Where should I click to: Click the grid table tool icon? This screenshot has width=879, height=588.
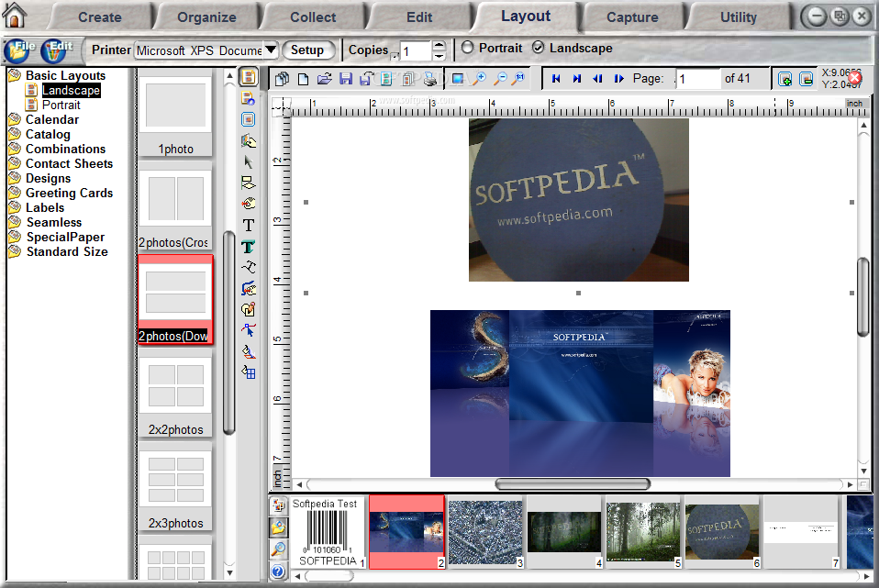tap(249, 372)
